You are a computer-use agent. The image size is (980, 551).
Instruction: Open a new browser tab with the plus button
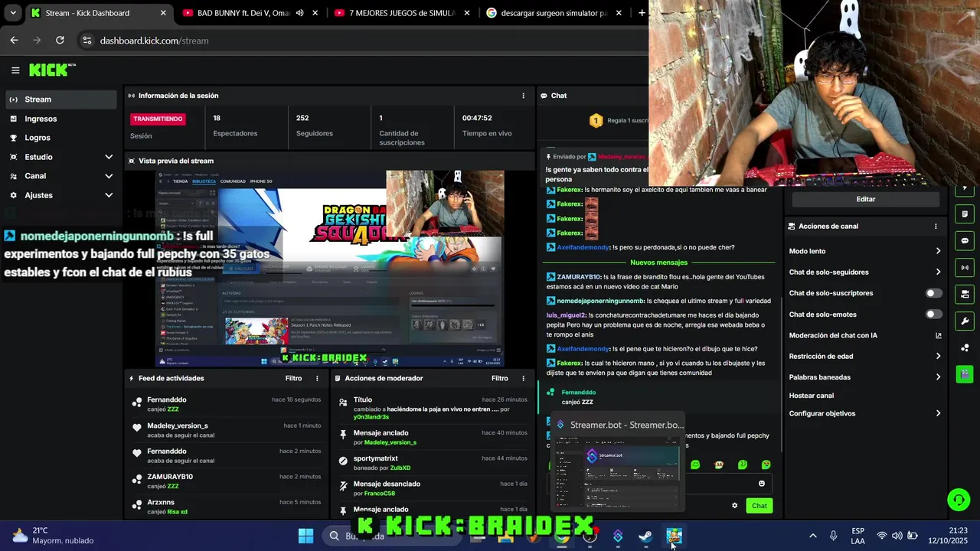(x=642, y=13)
